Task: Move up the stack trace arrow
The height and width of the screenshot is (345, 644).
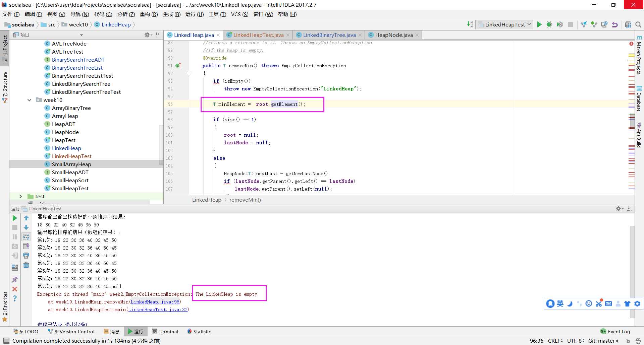Action: 26,218
